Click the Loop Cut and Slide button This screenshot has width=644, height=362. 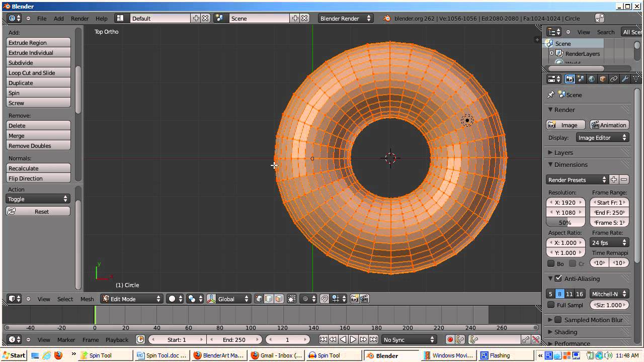(x=38, y=73)
